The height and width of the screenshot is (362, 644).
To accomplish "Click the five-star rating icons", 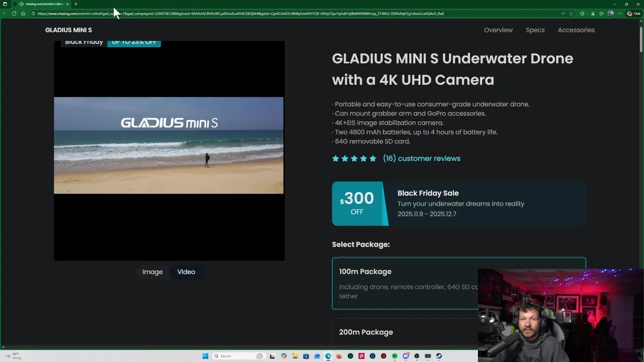I will pyautogui.click(x=354, y=158).
